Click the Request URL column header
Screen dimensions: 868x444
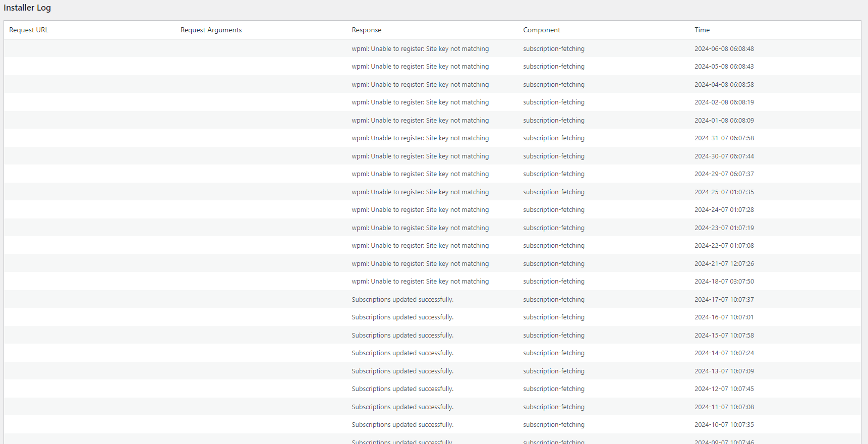tap(29, 30)
